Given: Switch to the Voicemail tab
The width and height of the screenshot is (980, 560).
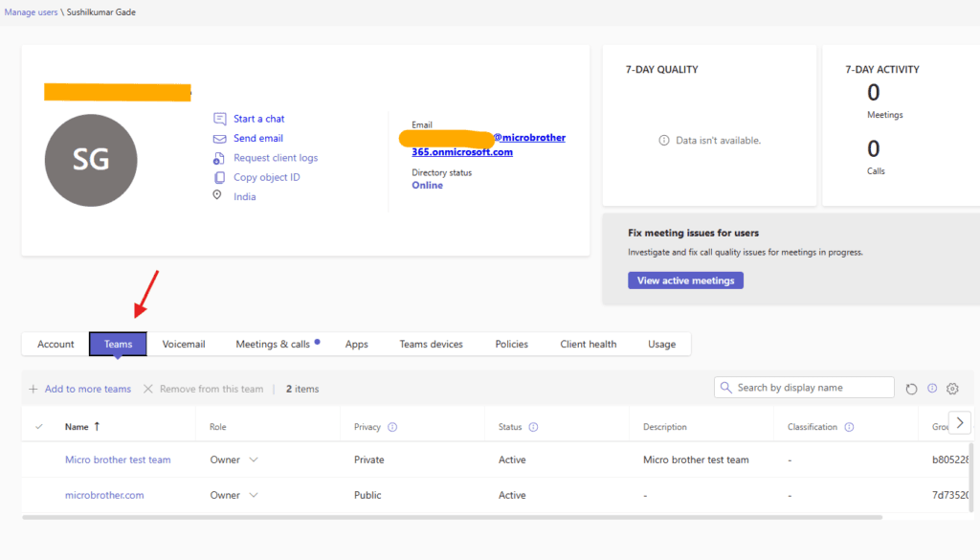Looking at the screenshot, I should 184,344.
